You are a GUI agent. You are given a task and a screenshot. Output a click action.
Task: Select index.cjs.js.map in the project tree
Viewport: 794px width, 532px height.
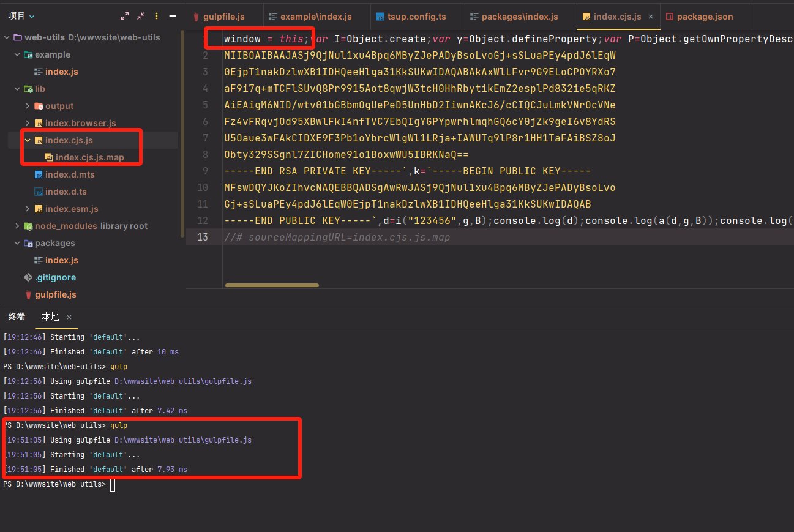tap(90, 157)
